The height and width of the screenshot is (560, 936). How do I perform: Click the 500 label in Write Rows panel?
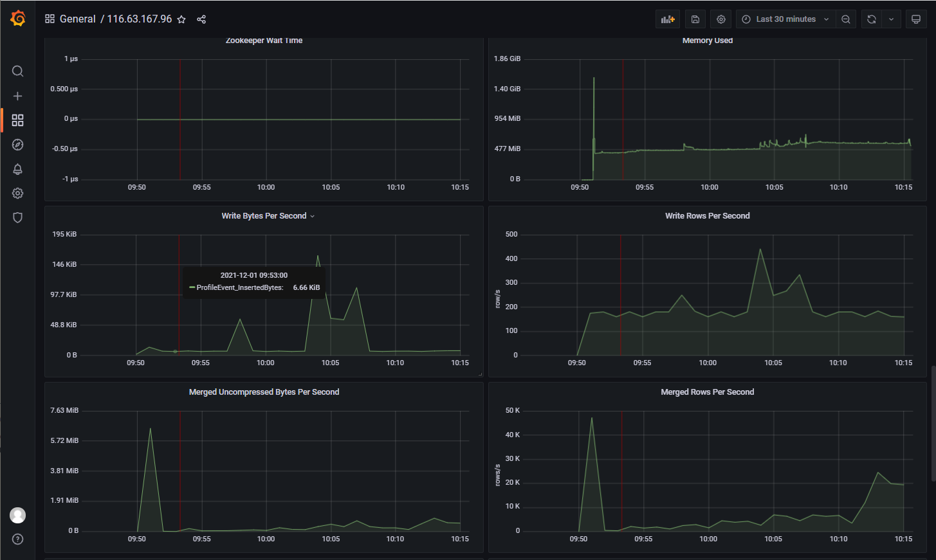coord(511,234)
